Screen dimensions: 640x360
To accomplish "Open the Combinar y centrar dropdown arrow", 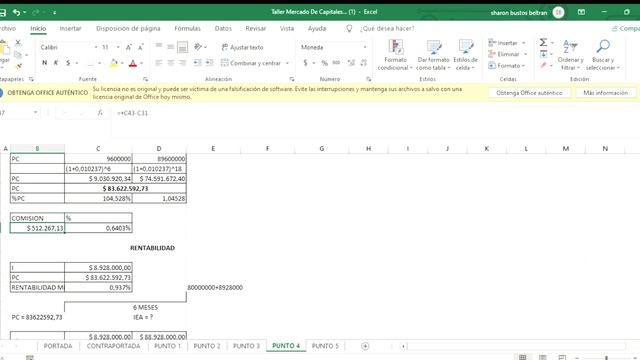I will point(287,63).
